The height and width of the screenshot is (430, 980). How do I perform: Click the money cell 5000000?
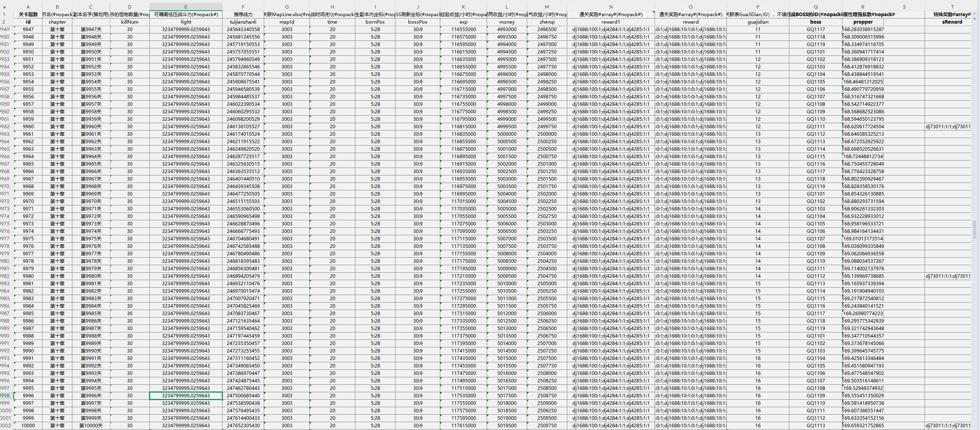tap(507, 134)
